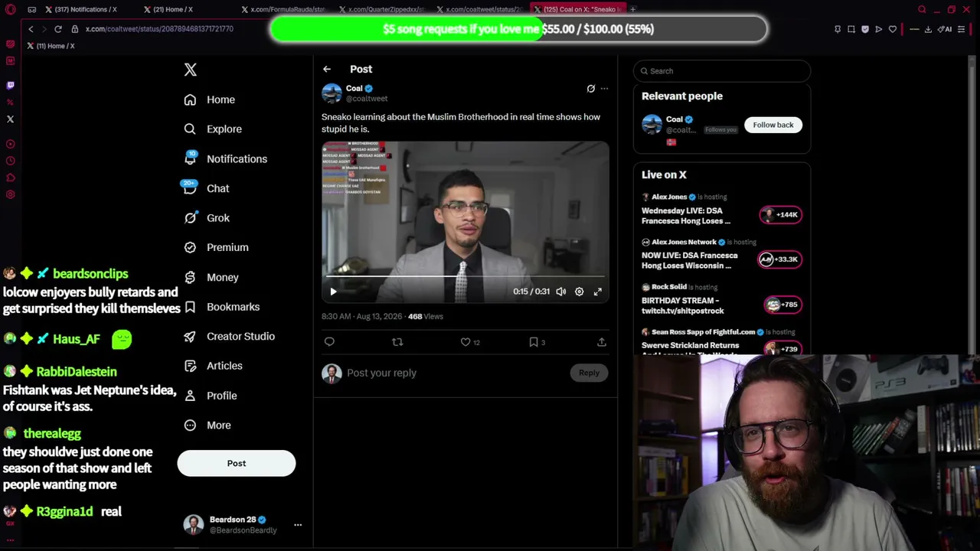980x551 pixels.
Task: Open account menu dots beside Beardson 28
Action: [298, 525]
